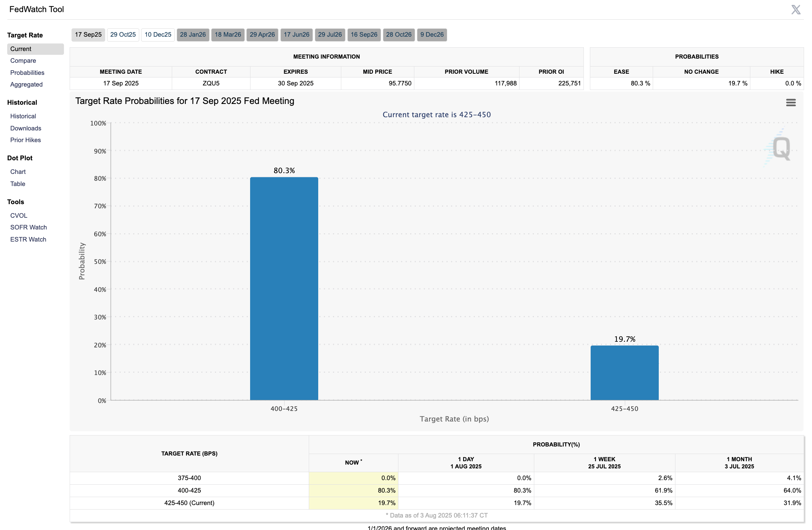Open SOFR Watch tool
812x530 pixels.
click(28, 227)
